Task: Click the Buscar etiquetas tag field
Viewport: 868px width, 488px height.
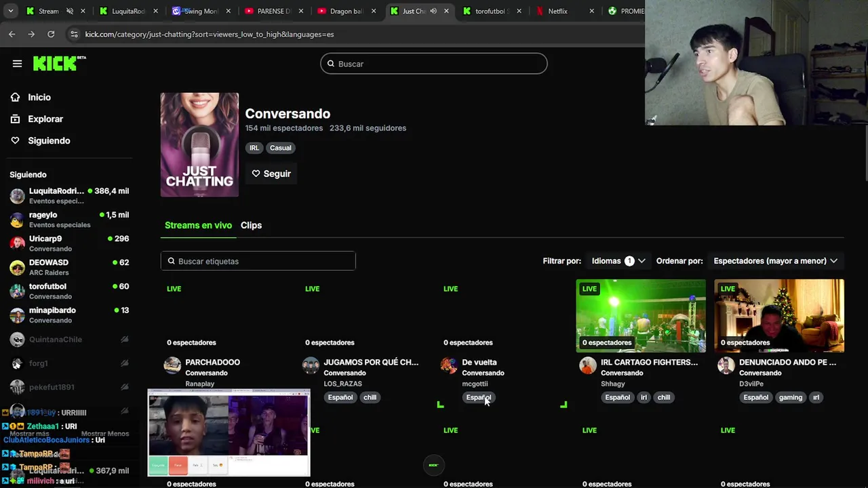Action: tap(258, 261)
